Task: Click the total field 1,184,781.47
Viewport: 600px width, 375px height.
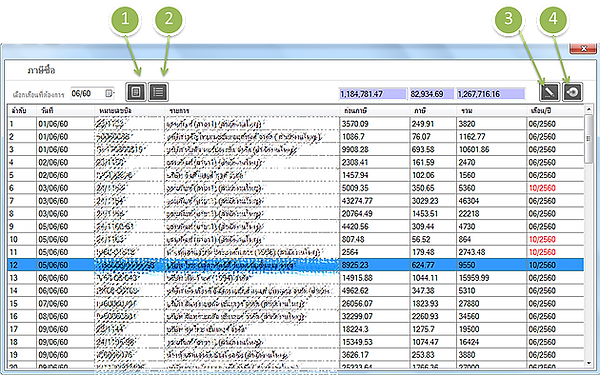Action: click(x=372, y=94)
